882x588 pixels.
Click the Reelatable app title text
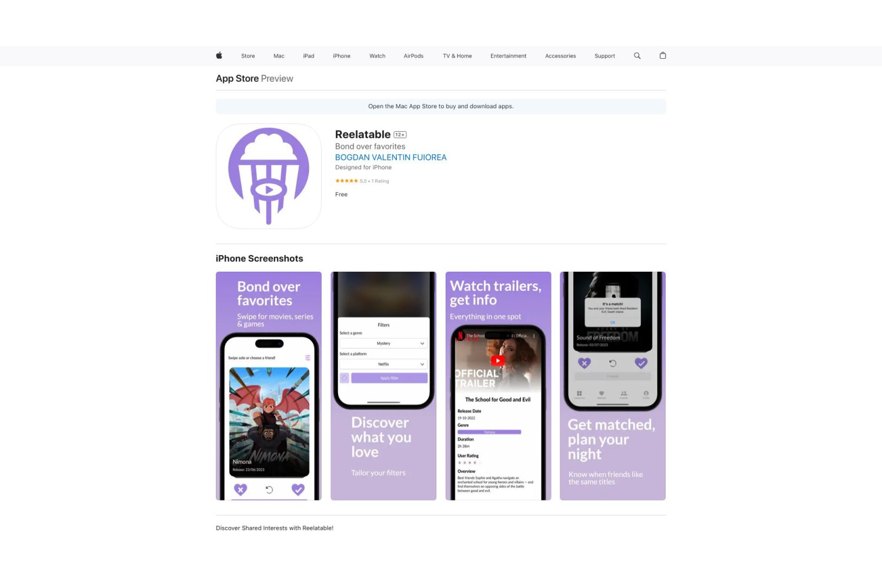pyautogui.click(x=363, y=135)
